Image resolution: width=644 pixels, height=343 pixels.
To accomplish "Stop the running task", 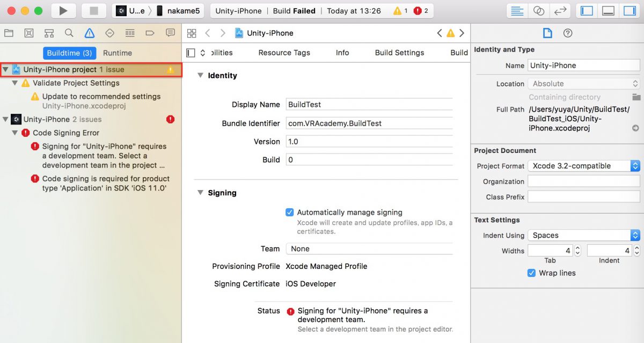I will coord(94,11).
